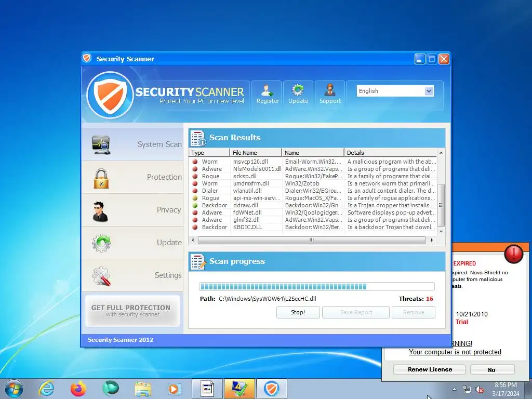Open Windows Media Player taskbar icon
532x399 pixels.
point(175,389)
